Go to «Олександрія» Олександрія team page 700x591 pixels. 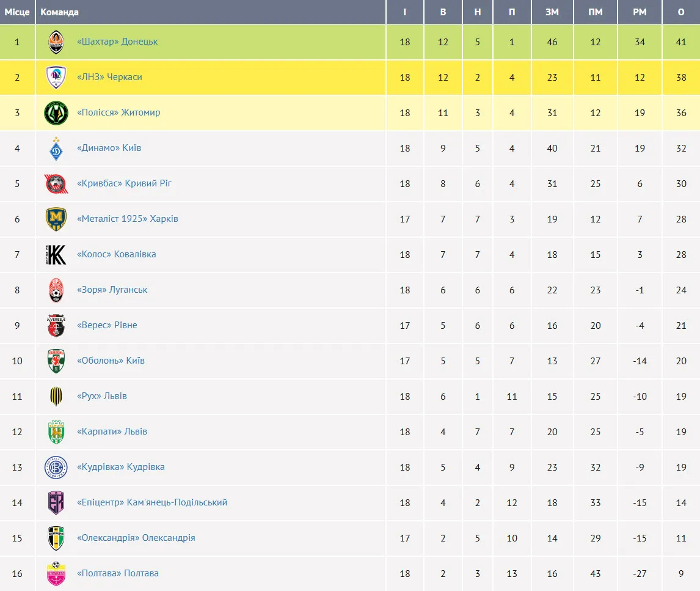pos(136,538)
